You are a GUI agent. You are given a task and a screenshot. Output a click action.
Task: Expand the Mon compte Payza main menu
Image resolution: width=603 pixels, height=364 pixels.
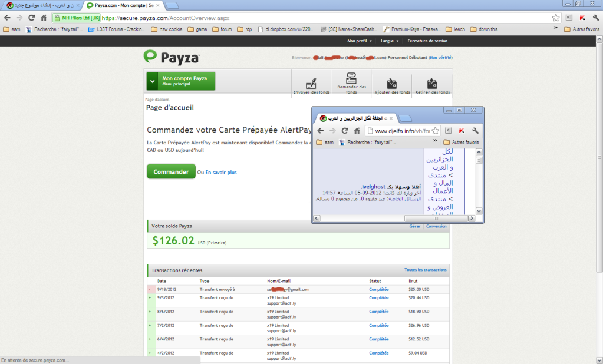pyautogui.click(x=181, y=81)
